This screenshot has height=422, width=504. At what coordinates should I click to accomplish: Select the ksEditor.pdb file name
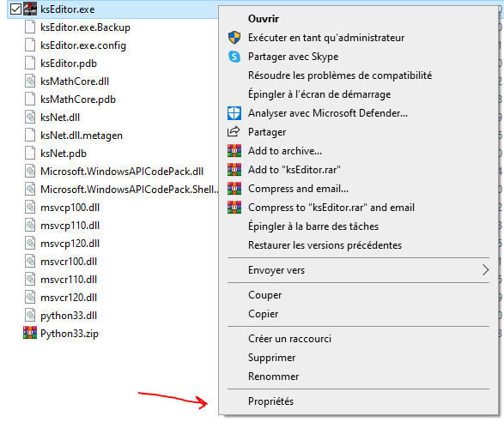pos(69,63)
